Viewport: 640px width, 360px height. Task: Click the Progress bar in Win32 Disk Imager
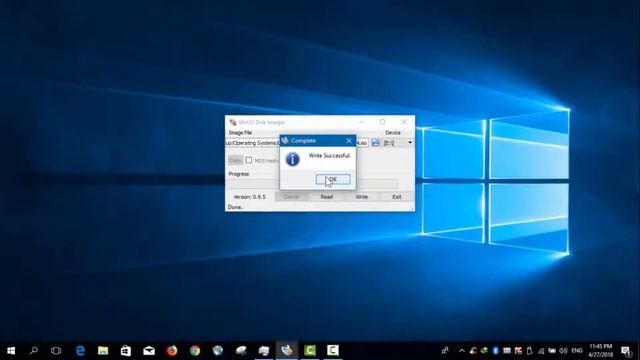(x=313, y=184)
